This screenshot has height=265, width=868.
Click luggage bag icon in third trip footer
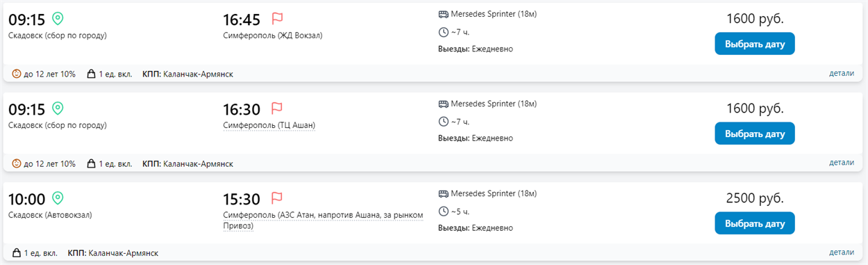[17, 253]
